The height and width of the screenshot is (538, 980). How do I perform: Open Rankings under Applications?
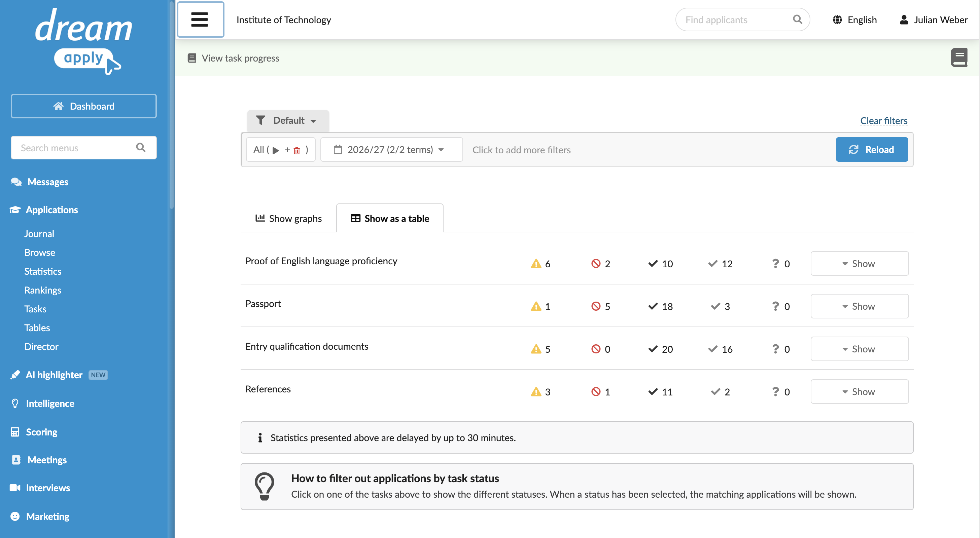click(43, 290)
